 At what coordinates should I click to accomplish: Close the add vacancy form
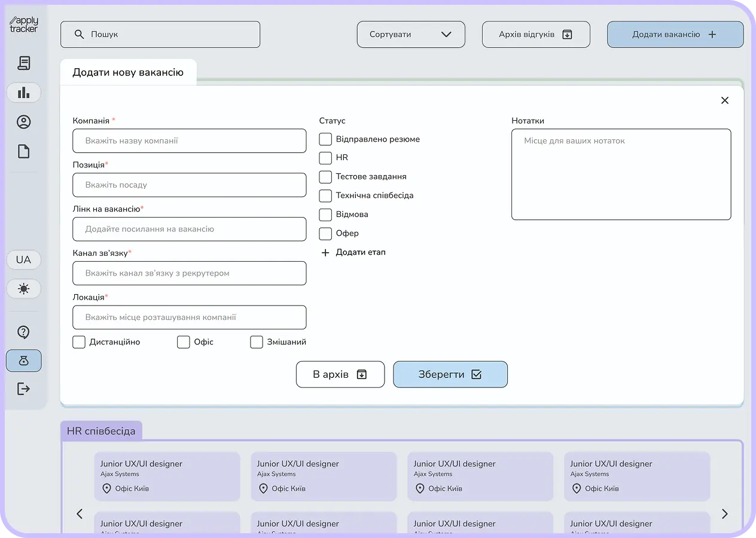tap(725, 100)
